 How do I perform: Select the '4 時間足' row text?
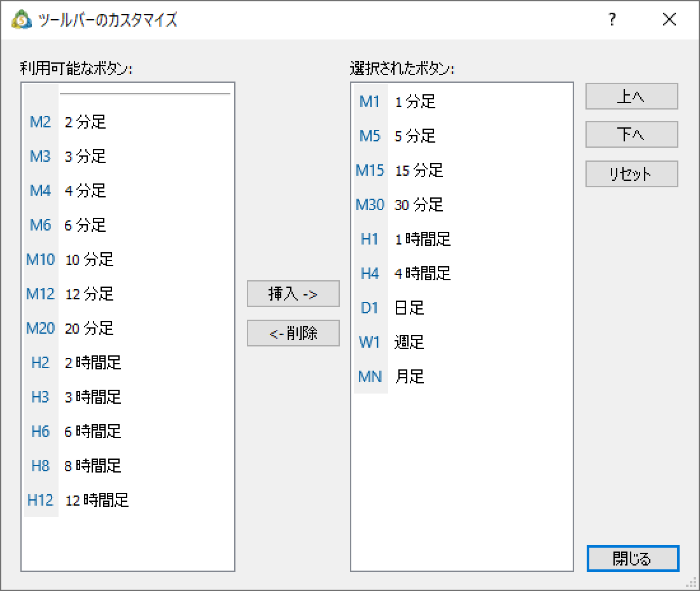(x=423, y=274)
